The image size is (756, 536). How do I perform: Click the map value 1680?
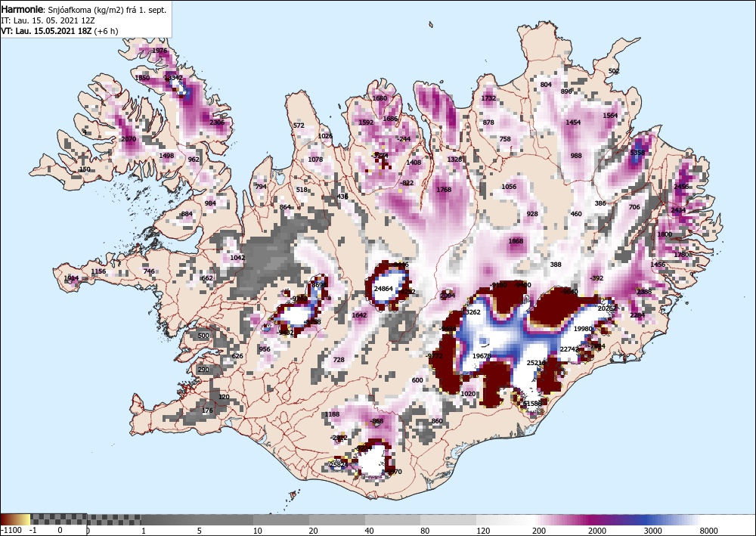pyautogui.click(x=380, y=98)
